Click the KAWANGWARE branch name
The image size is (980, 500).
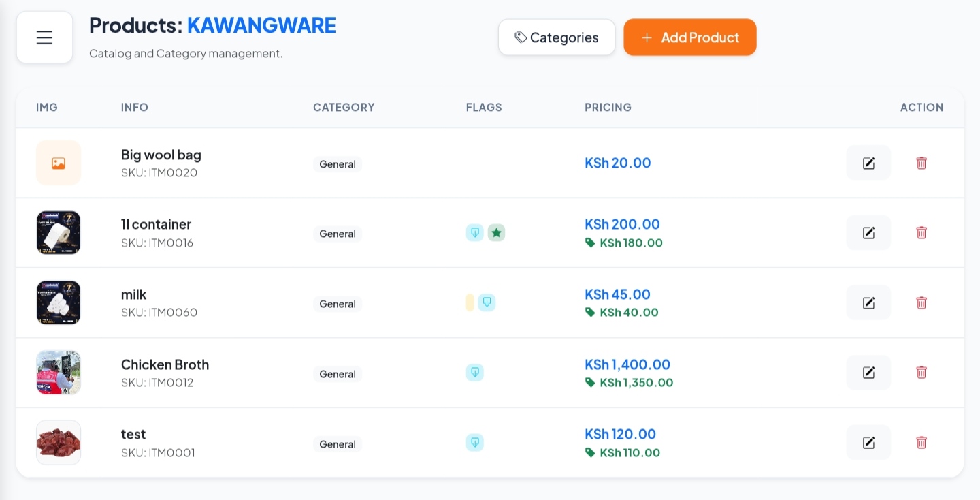pyautogui.click(x=261, y=25)
